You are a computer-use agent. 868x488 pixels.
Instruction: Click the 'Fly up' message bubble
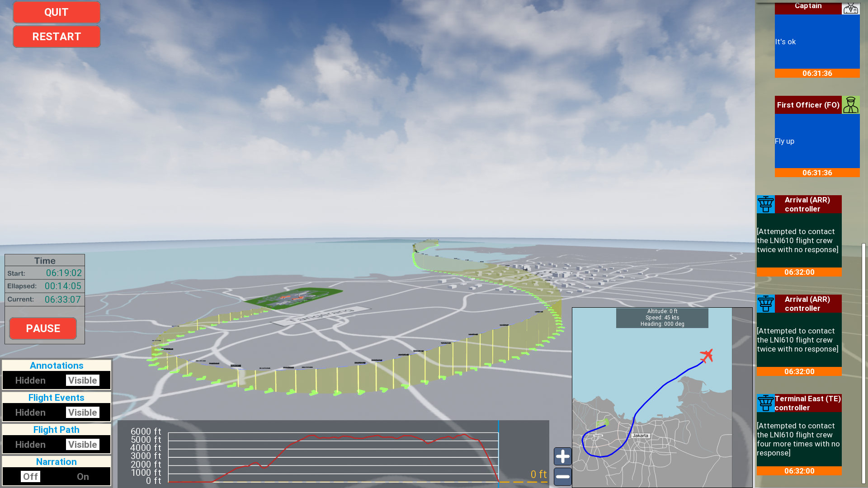[x=817, y=141]
